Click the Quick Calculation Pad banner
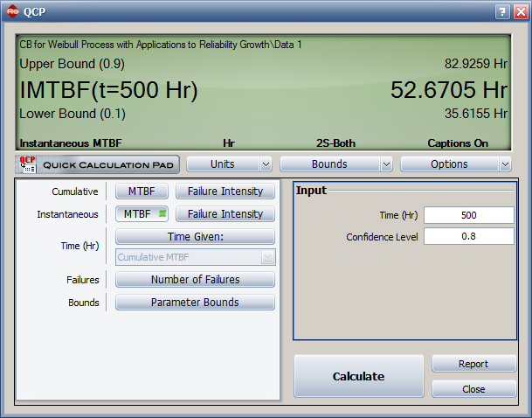The image size is (532, 418). (97, 164)
